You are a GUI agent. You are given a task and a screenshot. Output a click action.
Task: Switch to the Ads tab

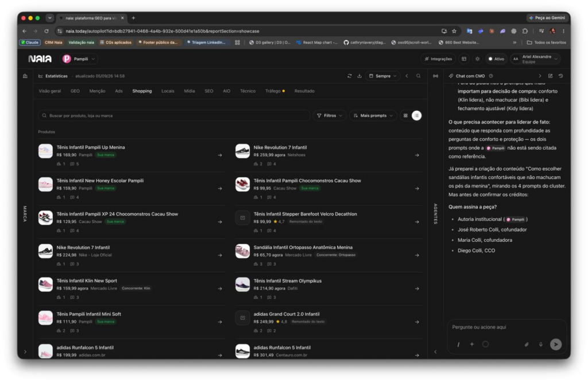click(x=119, y=91)
